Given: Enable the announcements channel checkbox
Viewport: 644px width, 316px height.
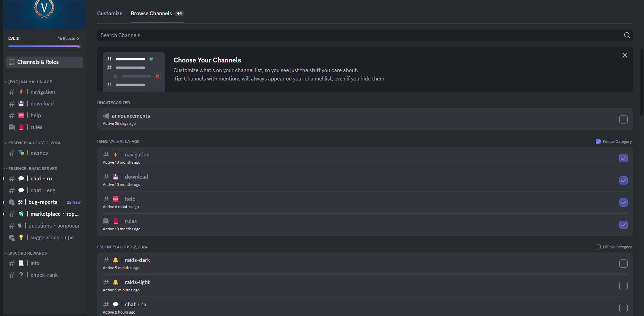Looking at the screenshot, I should click(x=623, y=119).
